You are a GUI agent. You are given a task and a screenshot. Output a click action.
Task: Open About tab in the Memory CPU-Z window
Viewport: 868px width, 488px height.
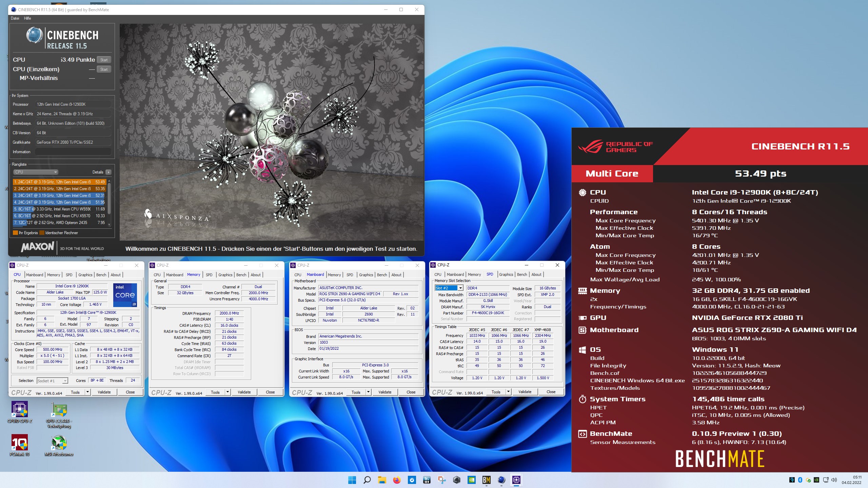(256, 275)
